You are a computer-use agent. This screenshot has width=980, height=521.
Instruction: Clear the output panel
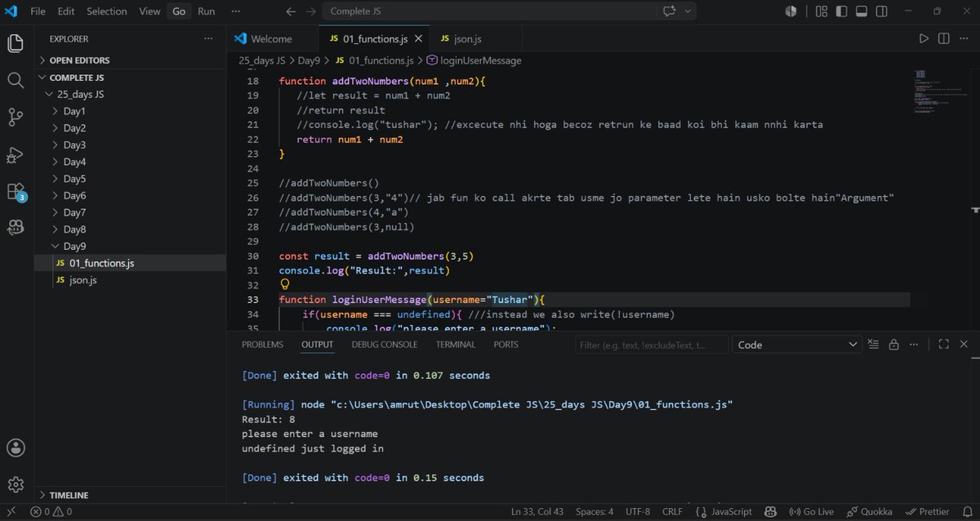click(874, 345)
